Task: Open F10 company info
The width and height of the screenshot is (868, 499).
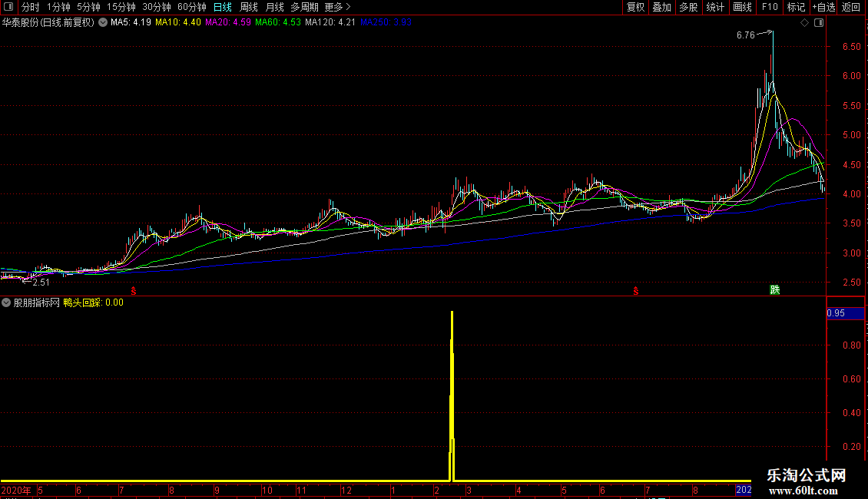Action: [x=770, y=7]
